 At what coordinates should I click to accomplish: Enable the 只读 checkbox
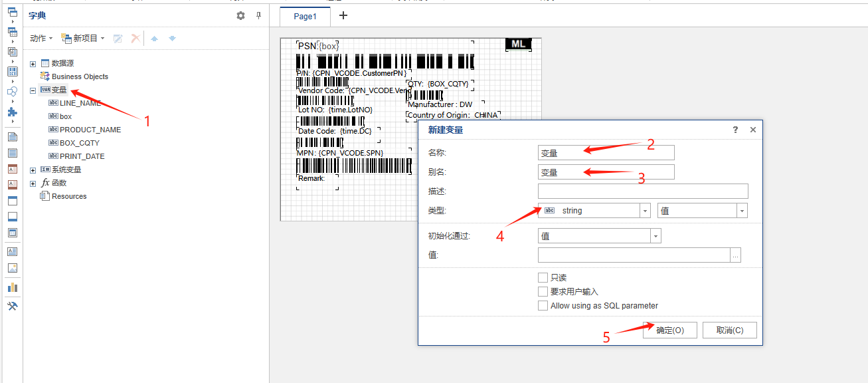click(x=543, y=277)
